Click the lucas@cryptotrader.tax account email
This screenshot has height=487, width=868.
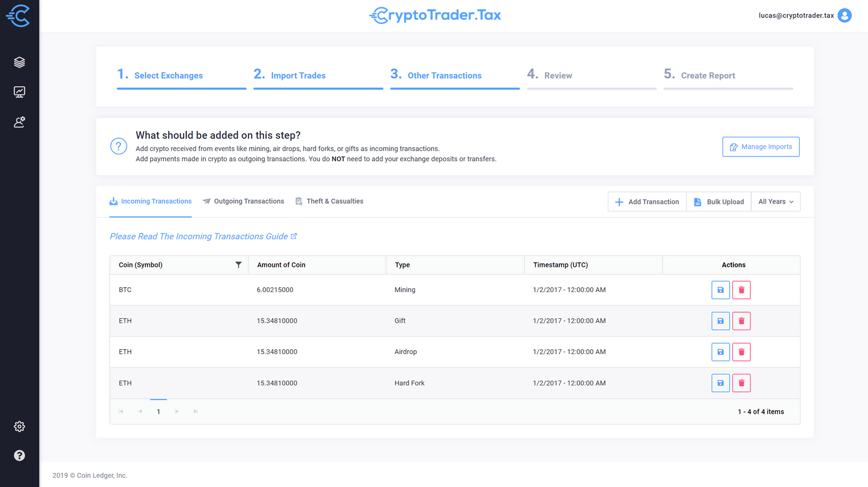tap(796, 15)
